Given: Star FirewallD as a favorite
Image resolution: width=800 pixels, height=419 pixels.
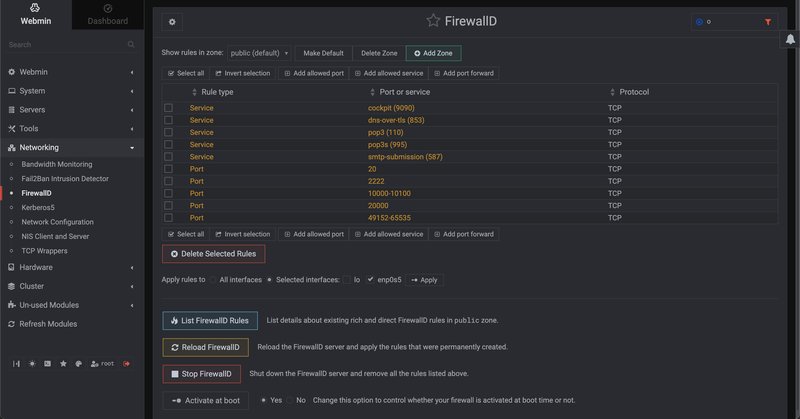Looking at the screenshot, I should (433, 20).
